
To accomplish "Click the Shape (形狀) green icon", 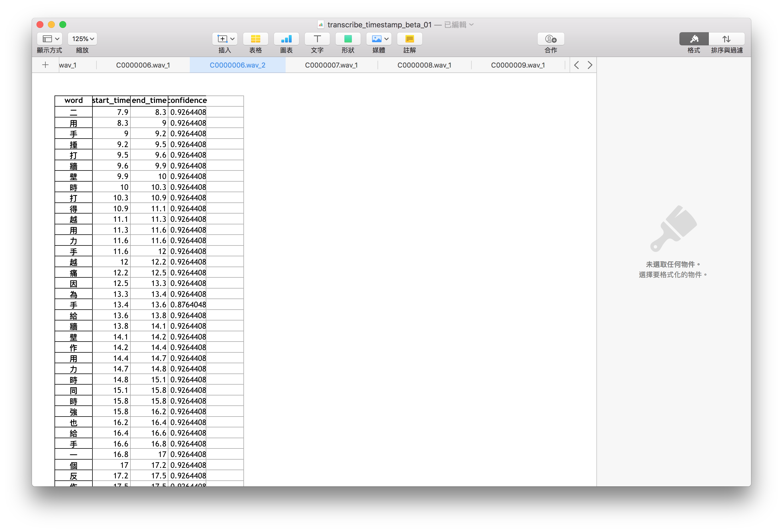I will (x=348, y=39).
